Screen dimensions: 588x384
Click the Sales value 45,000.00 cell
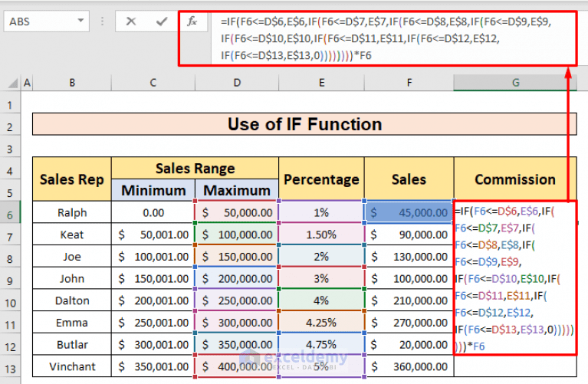click(x=409, y=212)
